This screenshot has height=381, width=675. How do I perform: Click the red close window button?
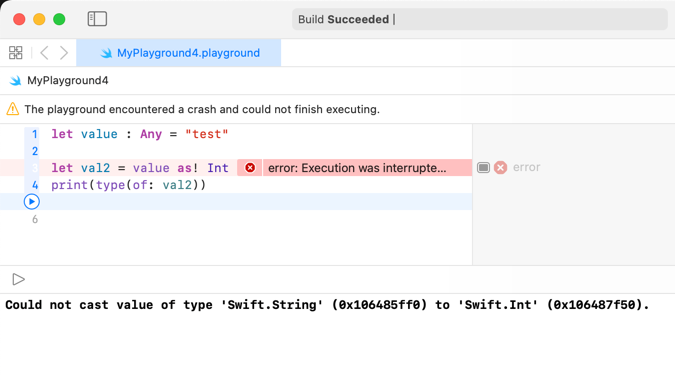pos(19,19)
